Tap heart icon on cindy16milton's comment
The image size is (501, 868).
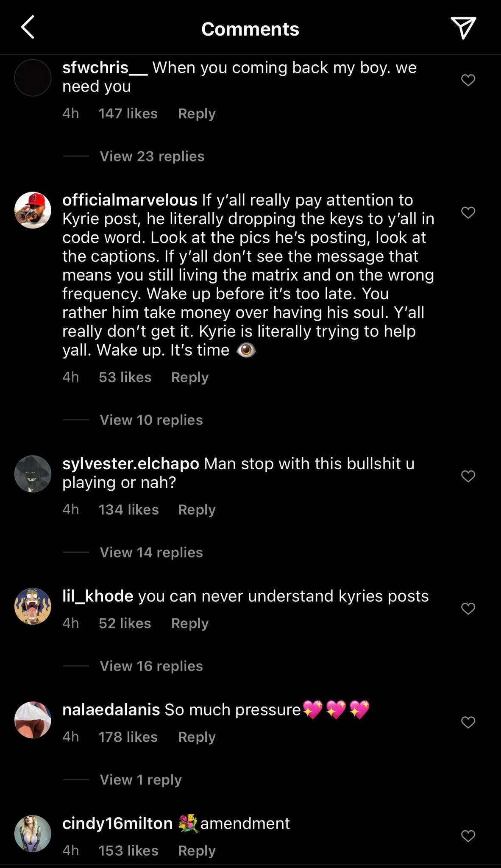click(468, 836)
